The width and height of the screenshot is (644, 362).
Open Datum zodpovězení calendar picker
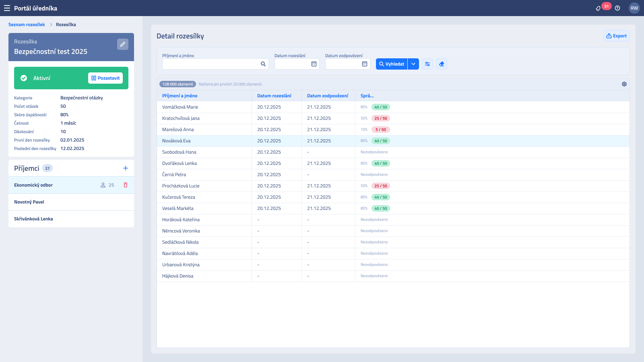[x=365, y=64]
